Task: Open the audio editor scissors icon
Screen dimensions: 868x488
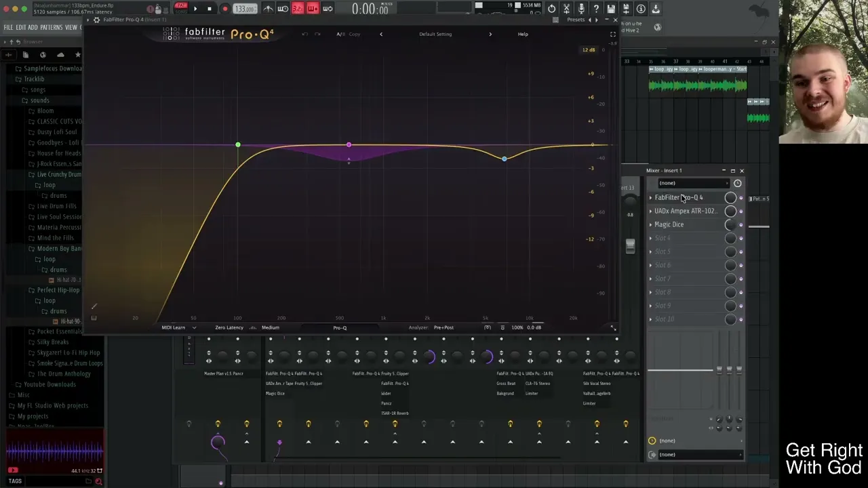Action: click(566, 9)
